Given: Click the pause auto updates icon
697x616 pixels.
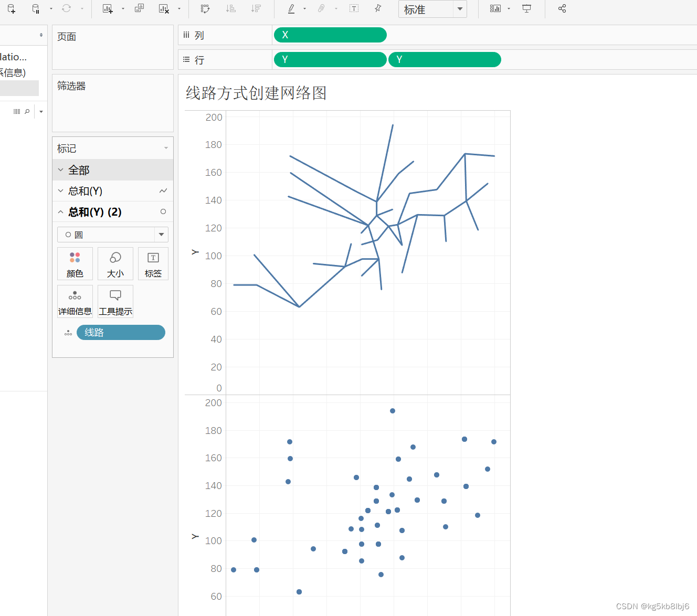Looking at the screenshot, I should 36,8.
